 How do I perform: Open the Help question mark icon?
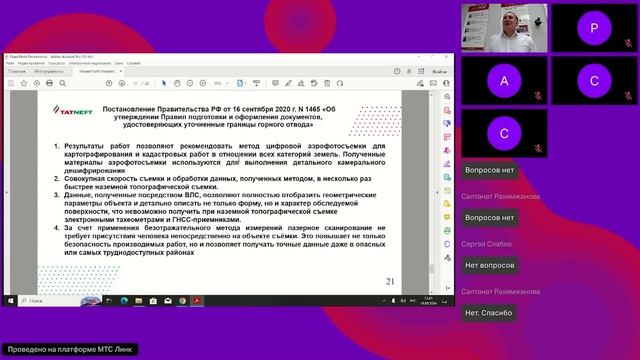(x=397, y=71)
